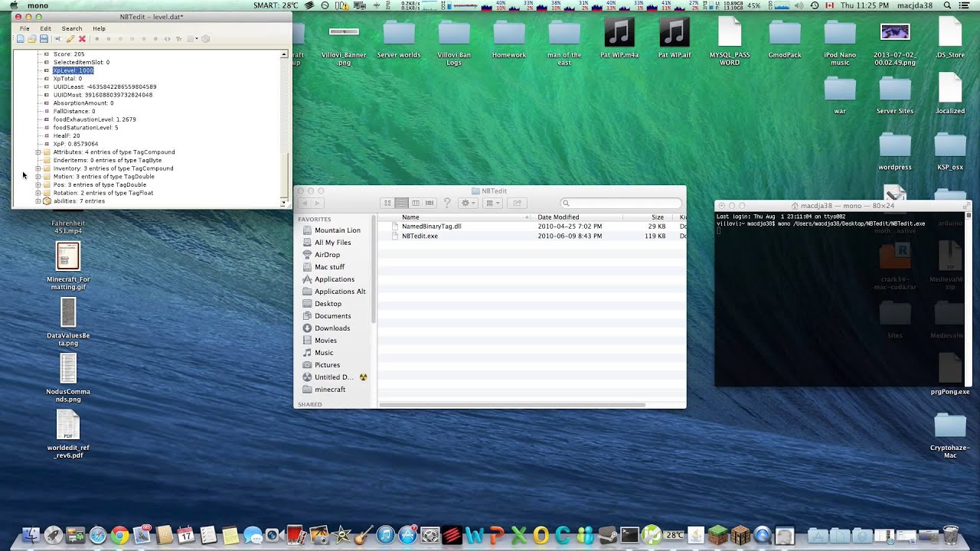Switch Finder to list view
Image resolution: width=980 pixels, height=551 pixels.
pos(401,203)
